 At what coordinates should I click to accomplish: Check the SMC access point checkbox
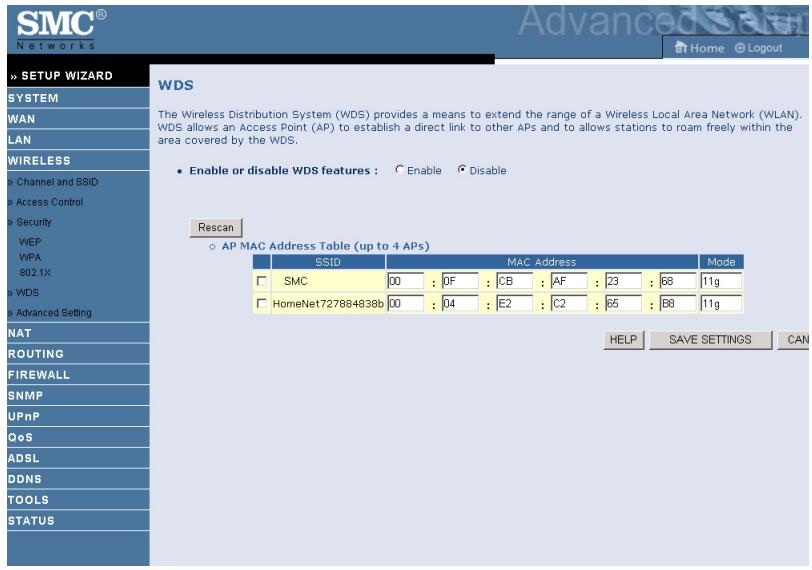262,281
